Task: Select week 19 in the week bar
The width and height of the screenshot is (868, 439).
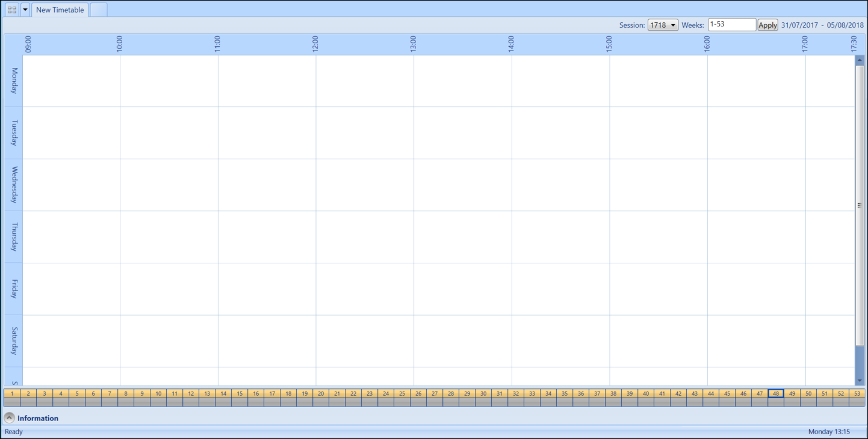Action: (305, 394)
